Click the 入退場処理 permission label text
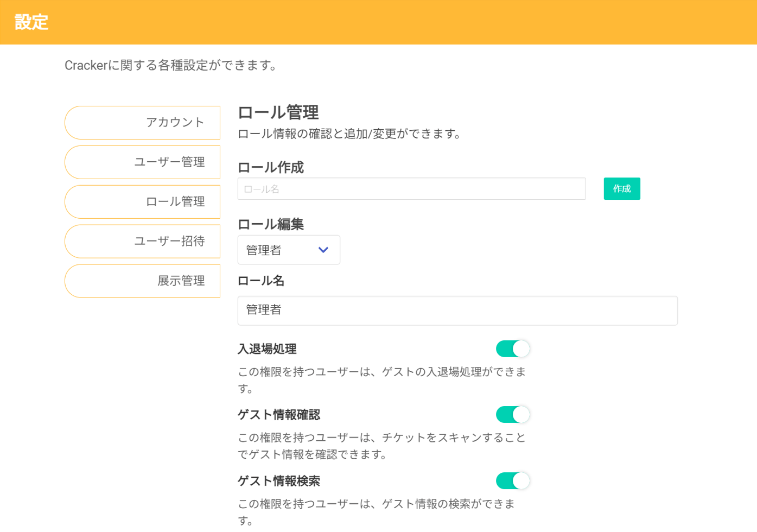The image size is (757, 532). click(267, 349)
